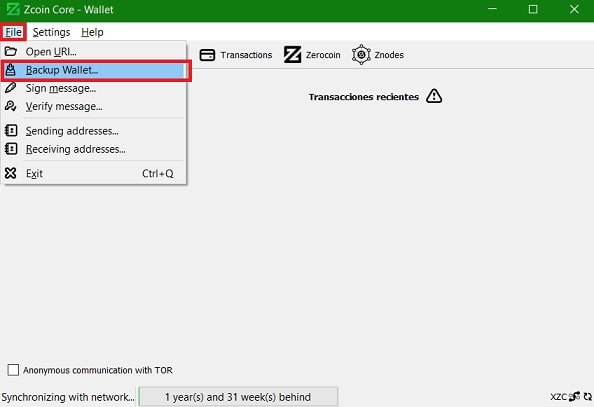Enable Anonymous communication with TOR checkbox
Image resolution: width=594 pixels, height=407 pixels.
pyautogui.click(x=13, y=370)
